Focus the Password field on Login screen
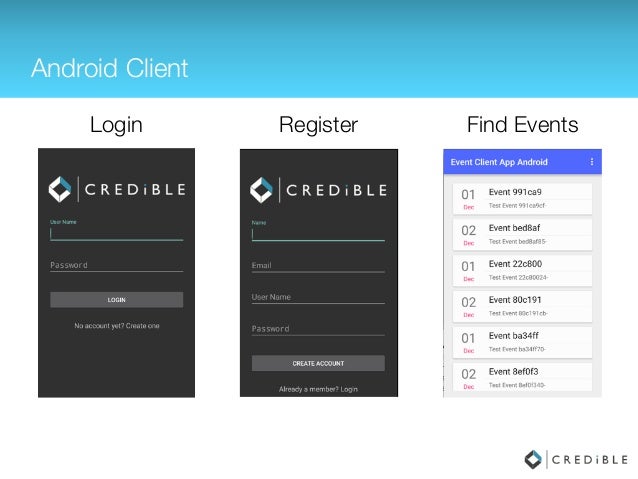Screen dimensions: 638x479 click(116, 265)
